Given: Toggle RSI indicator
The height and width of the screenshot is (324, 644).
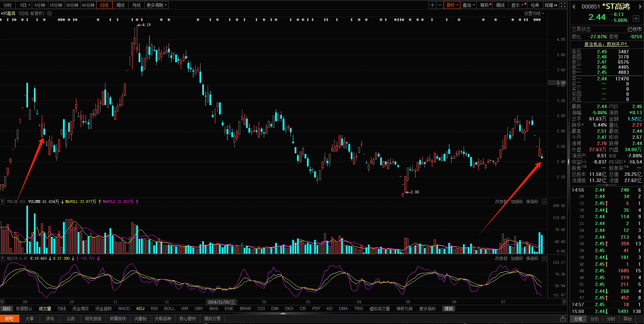Looking at the screenshot, I should pos(154,309).
